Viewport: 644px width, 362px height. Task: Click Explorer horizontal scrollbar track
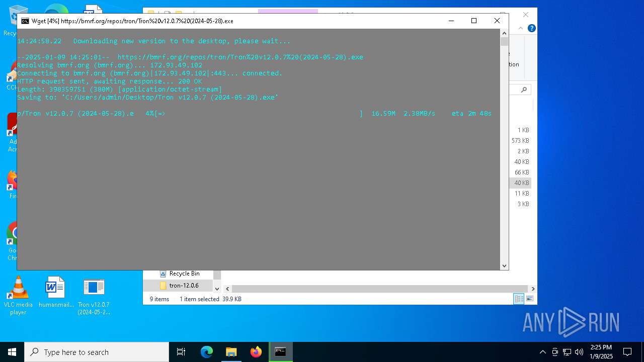(380, 289)
